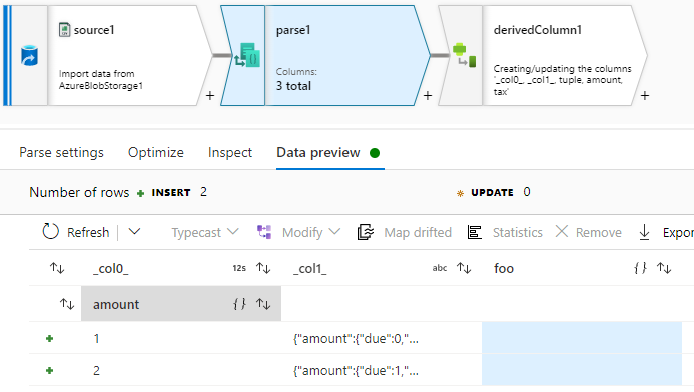
Task: Add a step after derivedColumn1 with the plus
Action: pos(645,96)
